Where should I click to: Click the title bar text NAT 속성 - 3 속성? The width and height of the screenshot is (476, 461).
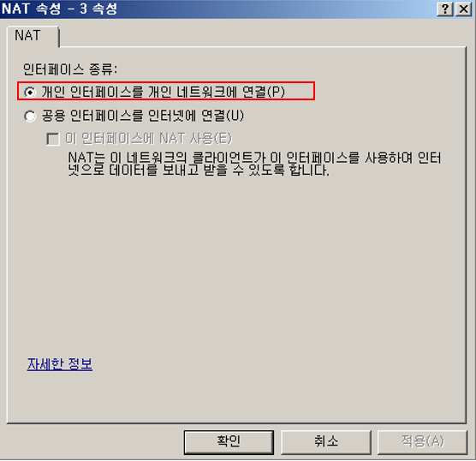pyautogui.click(x=60, y=9)
